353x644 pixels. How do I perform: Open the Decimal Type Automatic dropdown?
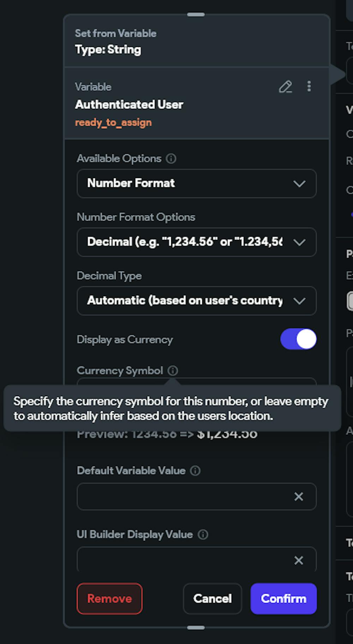pyautogui.click(x=196, y=301)
